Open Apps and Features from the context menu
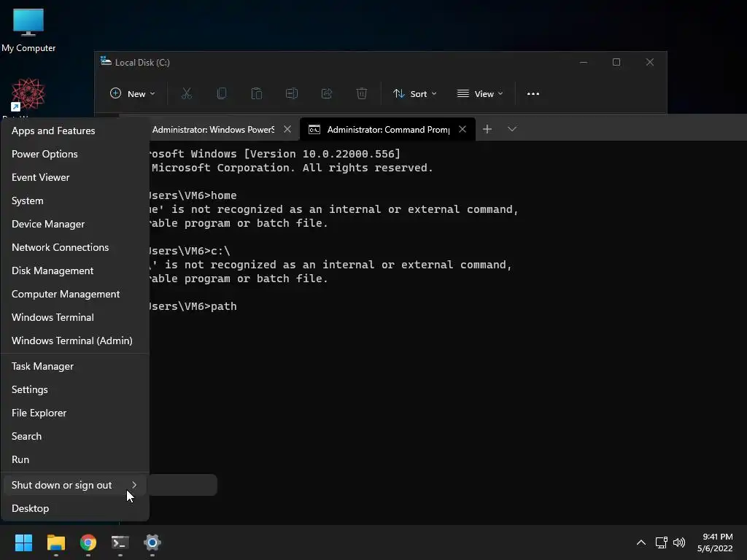The width and height of the screenshot is (747, 560). (x=75, y=131)
